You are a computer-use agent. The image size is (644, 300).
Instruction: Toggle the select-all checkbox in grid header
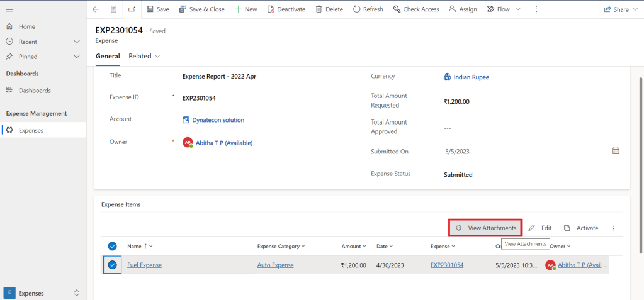(x=113, y=246)
